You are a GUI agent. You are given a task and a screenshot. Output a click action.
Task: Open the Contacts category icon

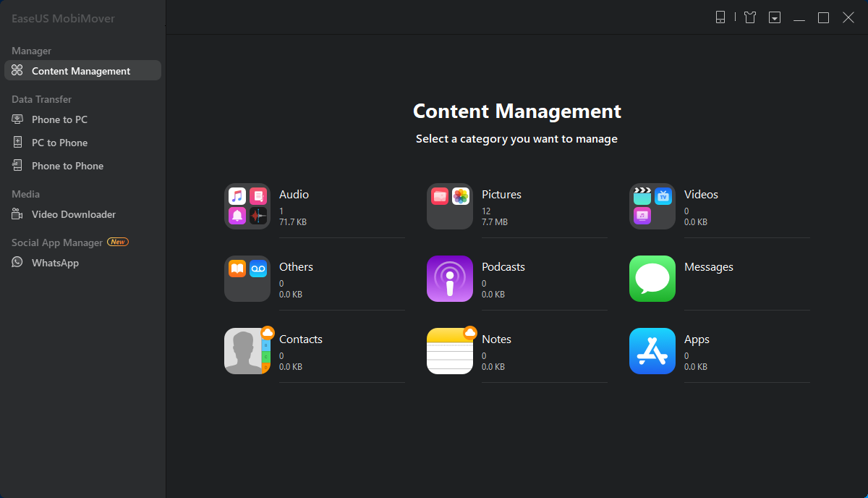247,351
